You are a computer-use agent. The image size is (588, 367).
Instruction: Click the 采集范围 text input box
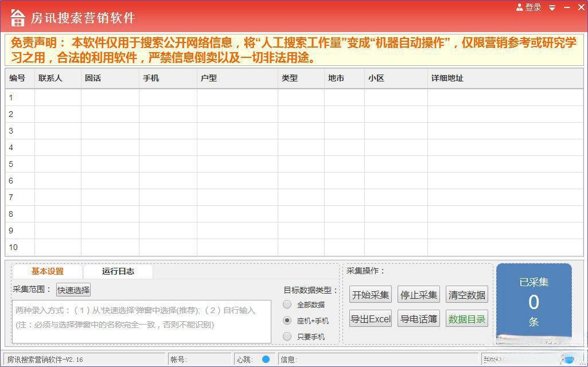[141, 321]
